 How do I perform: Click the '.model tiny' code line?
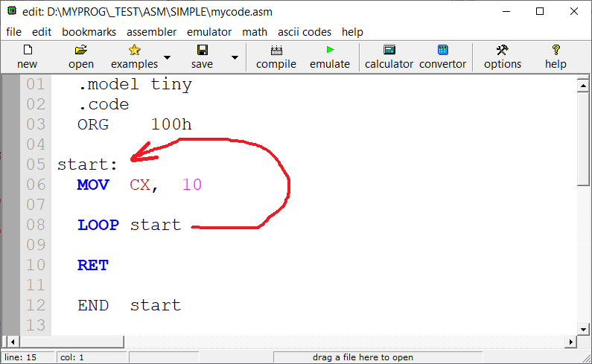[x=136, y=85]
